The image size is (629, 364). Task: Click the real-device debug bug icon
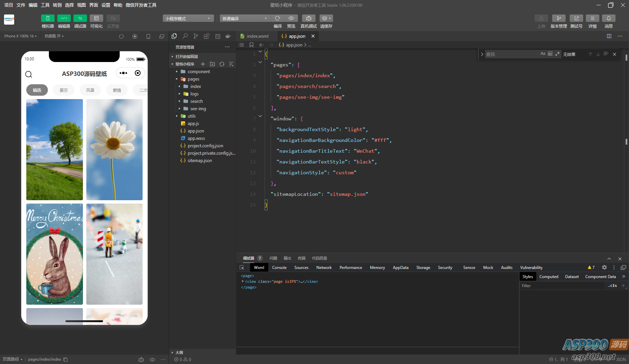[308, 18]
